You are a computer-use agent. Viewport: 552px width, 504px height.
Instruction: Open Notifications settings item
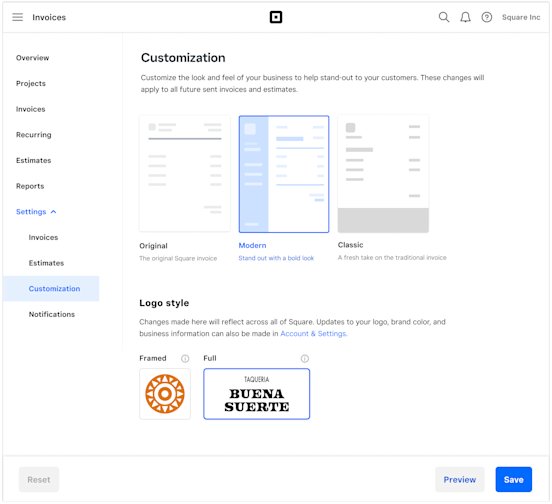pos(52,314)
